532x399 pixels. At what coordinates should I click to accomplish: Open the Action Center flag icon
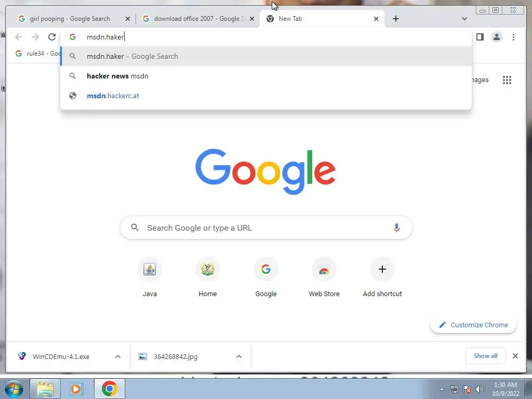click(x=467, y=389)
